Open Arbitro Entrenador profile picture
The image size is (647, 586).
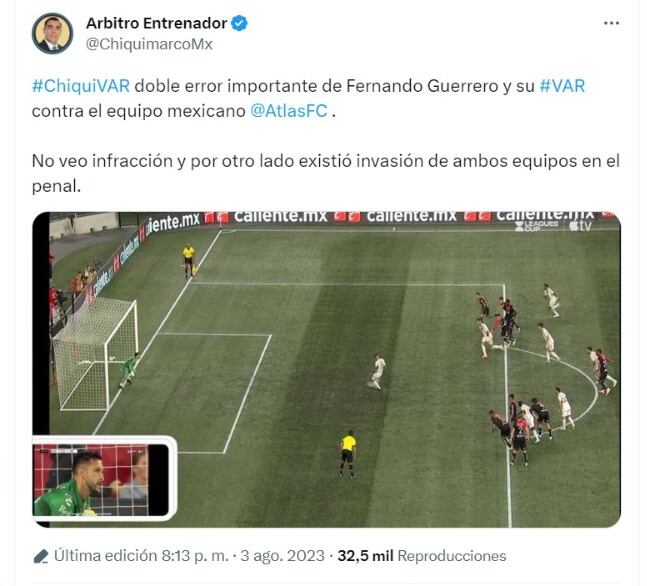point(52,33)
